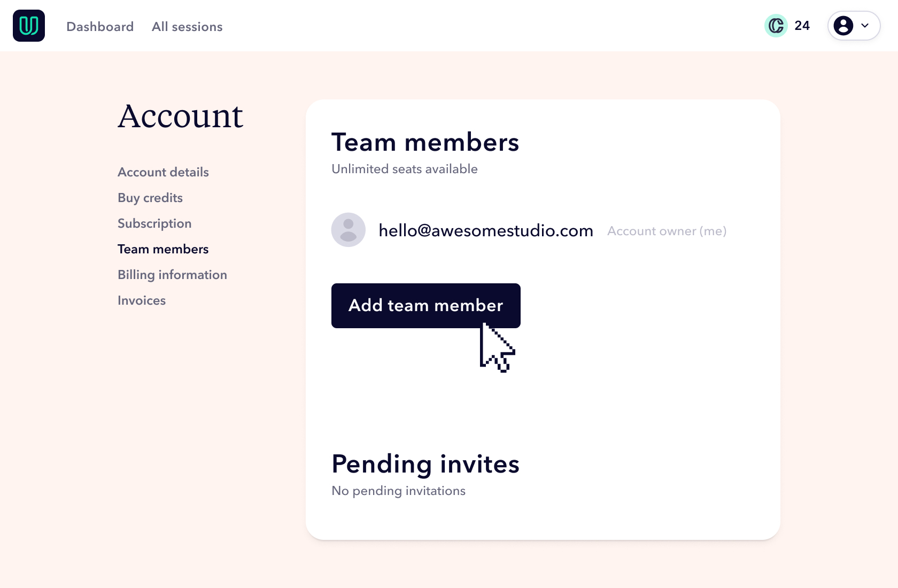Click the credits coin icon
Viewport: 898px width, 588px height.
pos(776,26)
